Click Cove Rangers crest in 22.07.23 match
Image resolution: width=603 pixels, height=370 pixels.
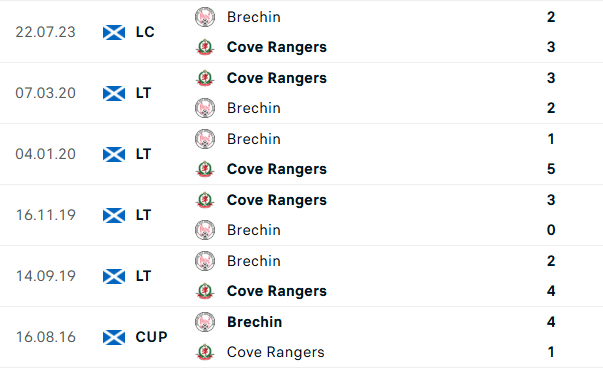(x=205, y=47)
